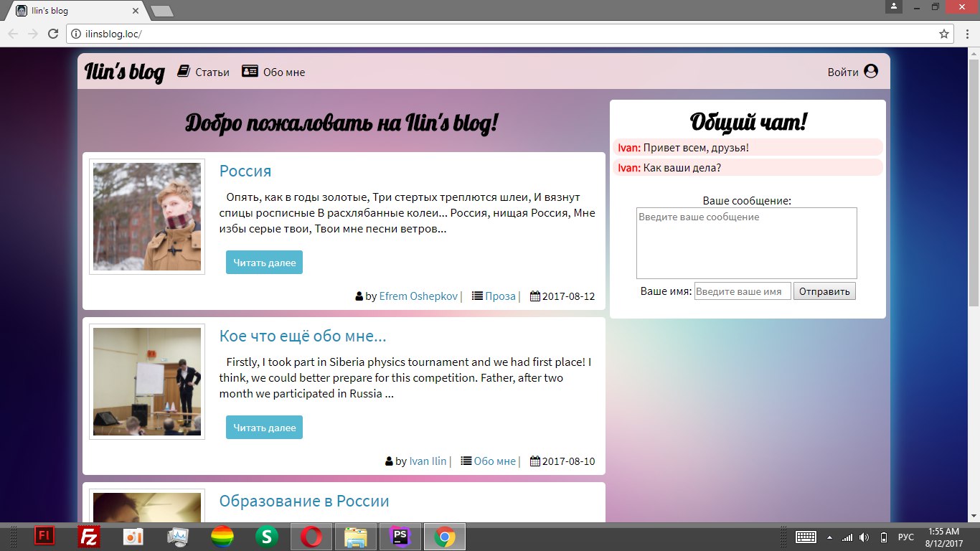Click the network signal tray icon
Screen dimensions: 980x551
click(x=847, y=537)
